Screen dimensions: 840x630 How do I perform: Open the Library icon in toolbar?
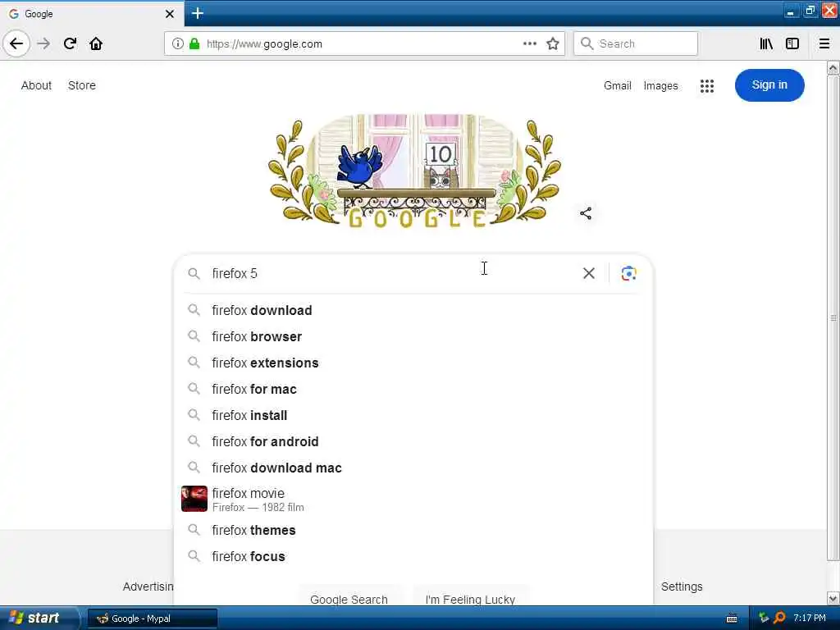[766, 43]
